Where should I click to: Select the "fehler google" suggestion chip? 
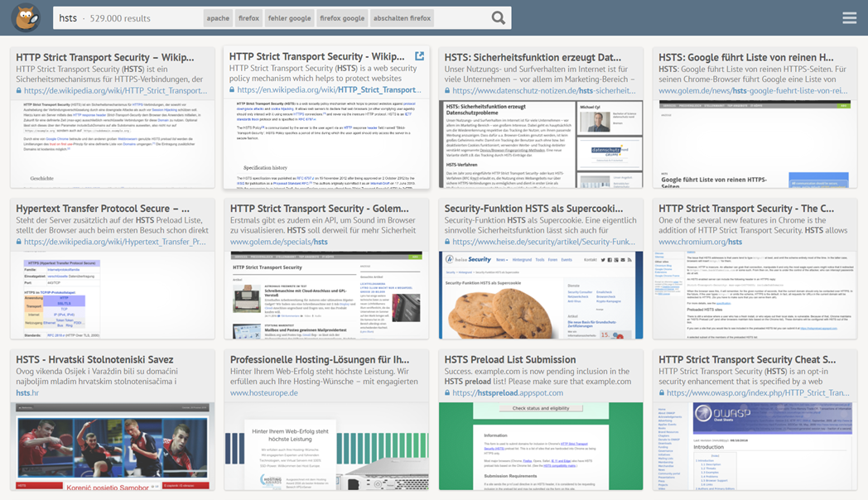290,18
